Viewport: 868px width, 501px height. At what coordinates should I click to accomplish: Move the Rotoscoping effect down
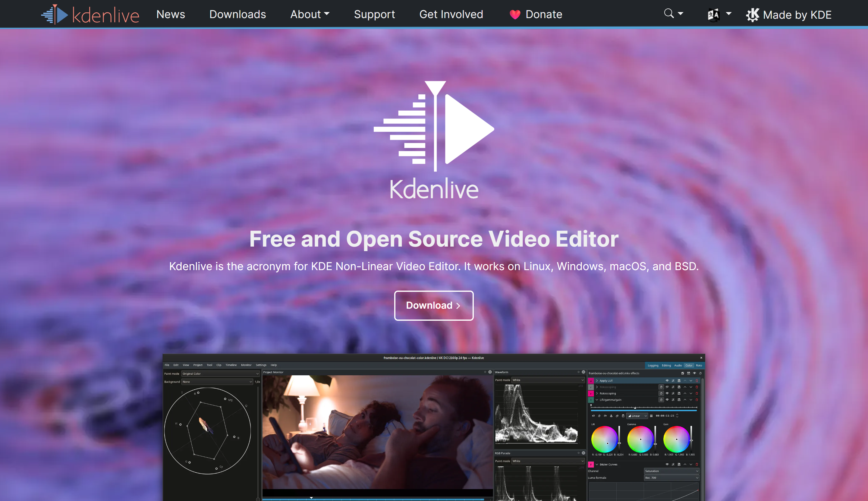point(691,393)
